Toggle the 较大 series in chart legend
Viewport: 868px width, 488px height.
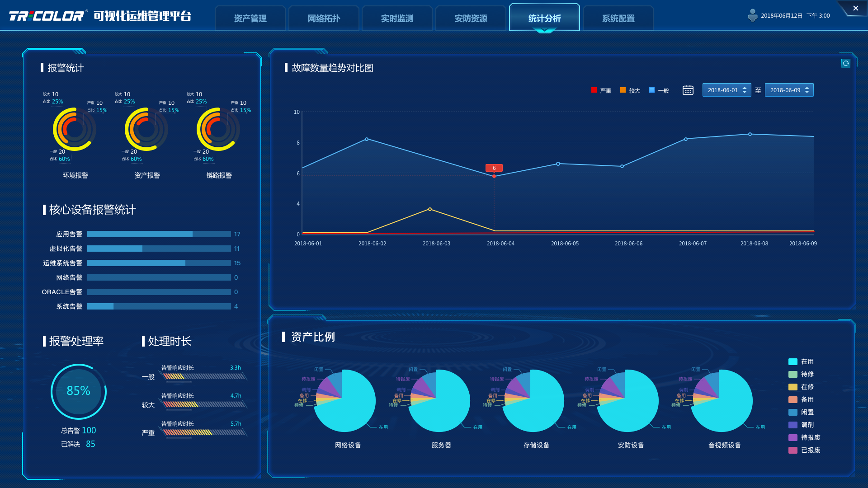(630, 90)
